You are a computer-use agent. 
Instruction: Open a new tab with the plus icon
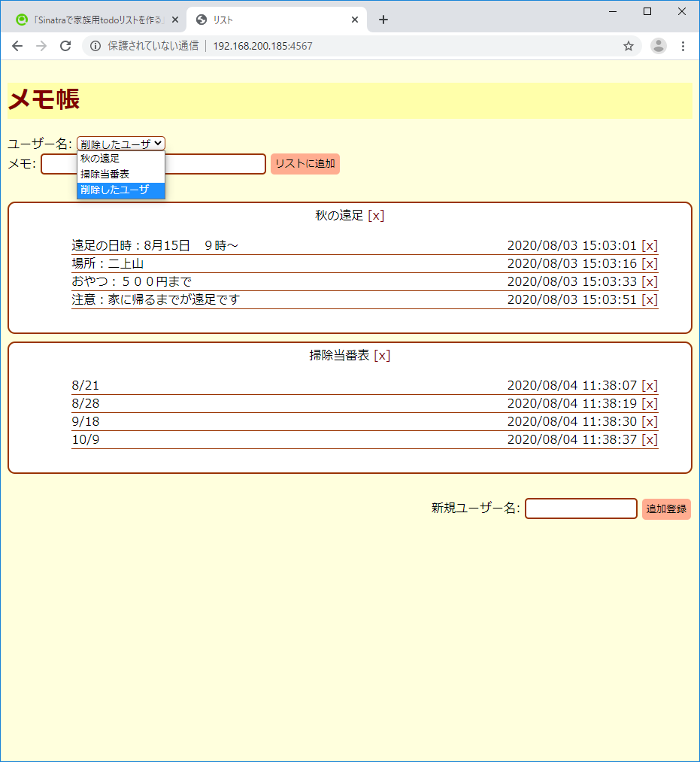click(383, 20)
